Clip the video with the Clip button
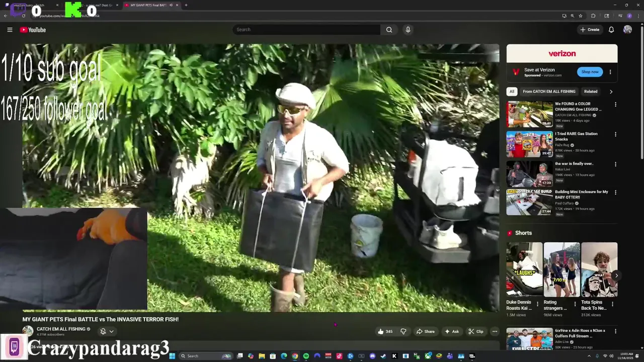This screenshot has width=644, height=362. coord(475,331)
